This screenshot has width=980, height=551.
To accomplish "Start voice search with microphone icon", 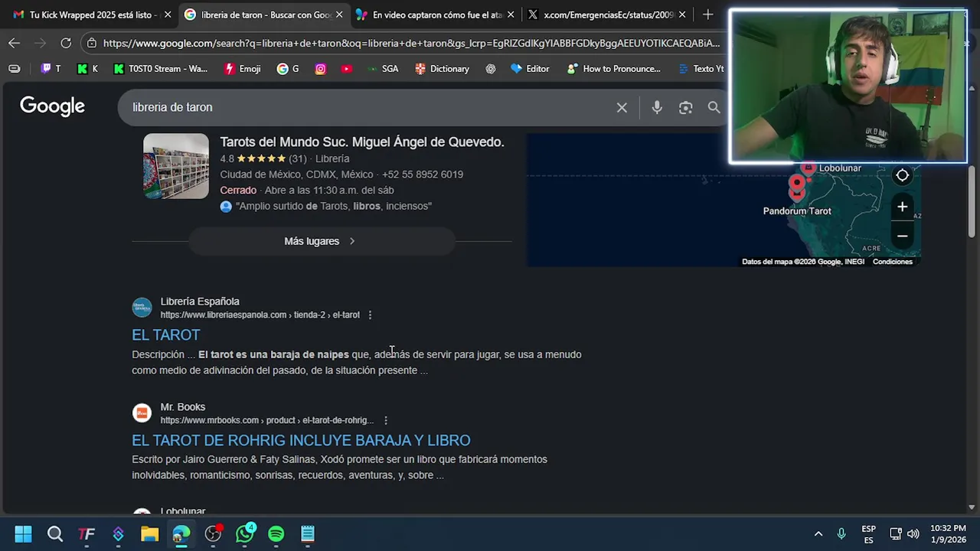I will click(x=657, y=108).
